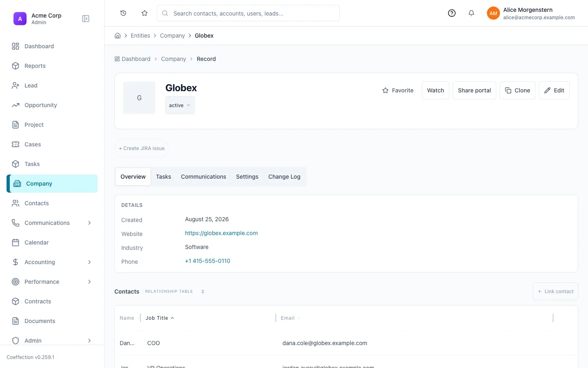Click Alice Morgenstern user name

coord(528,10)
